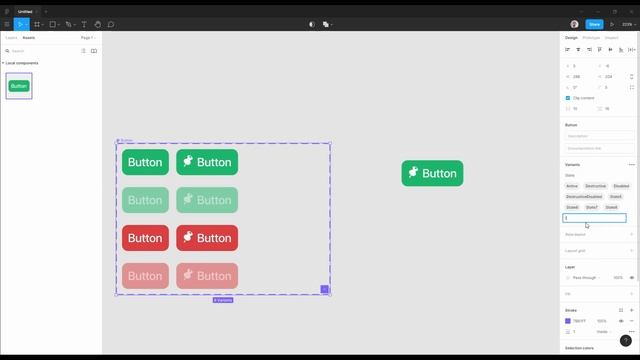Add Auto layout with plus icon

point(631,234)
